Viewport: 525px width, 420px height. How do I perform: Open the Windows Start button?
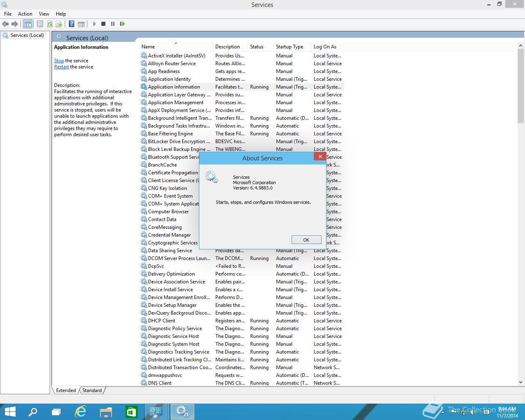[10, 412]
